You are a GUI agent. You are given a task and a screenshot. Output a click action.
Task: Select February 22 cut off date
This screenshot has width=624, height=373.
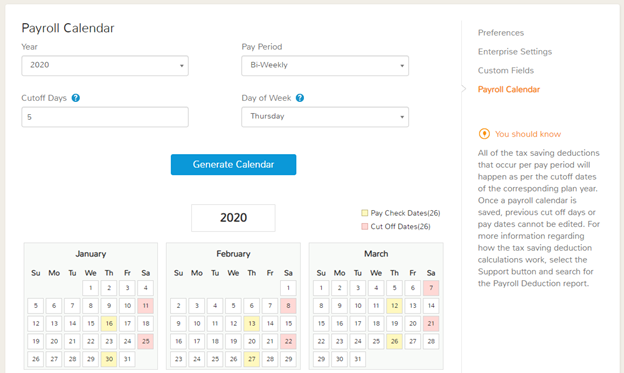coord(289,341)
